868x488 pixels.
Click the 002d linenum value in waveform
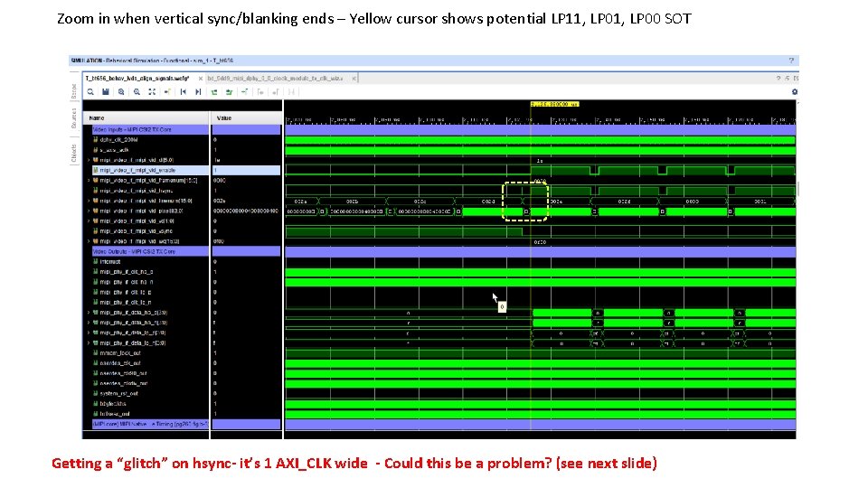(x=487, y=202)
